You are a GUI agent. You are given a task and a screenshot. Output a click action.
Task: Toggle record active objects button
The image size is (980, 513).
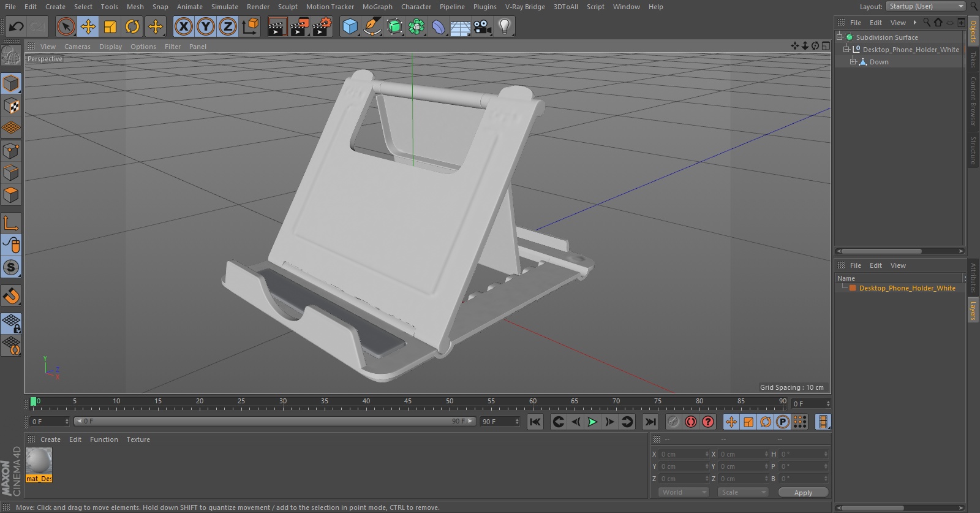click(673, 422)
